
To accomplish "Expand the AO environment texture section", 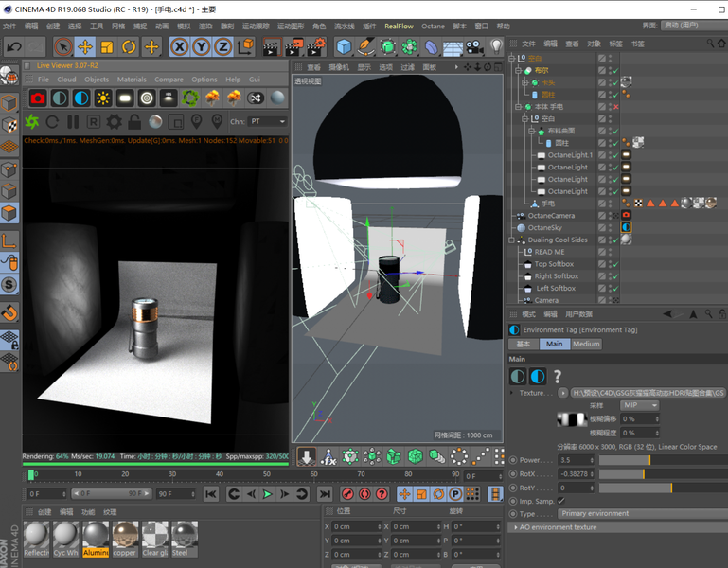I will (x=515, y=527).
